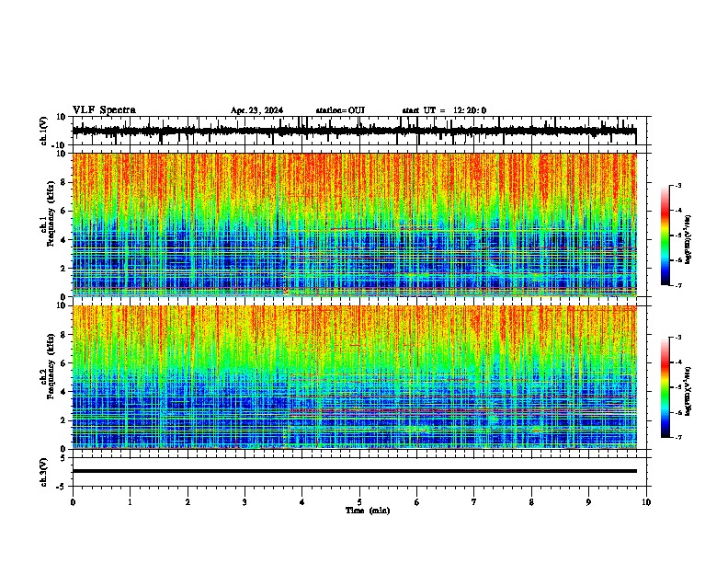Click time axis tick label "0"
This screenshot has height=563, width=728.
(73, 502)
